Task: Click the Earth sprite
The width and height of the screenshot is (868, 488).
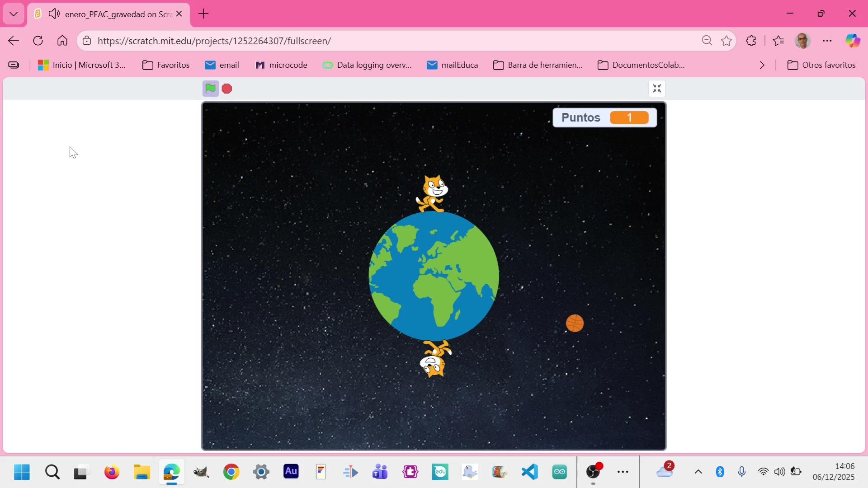Action: pyautogui.click(x=434, y=276)
